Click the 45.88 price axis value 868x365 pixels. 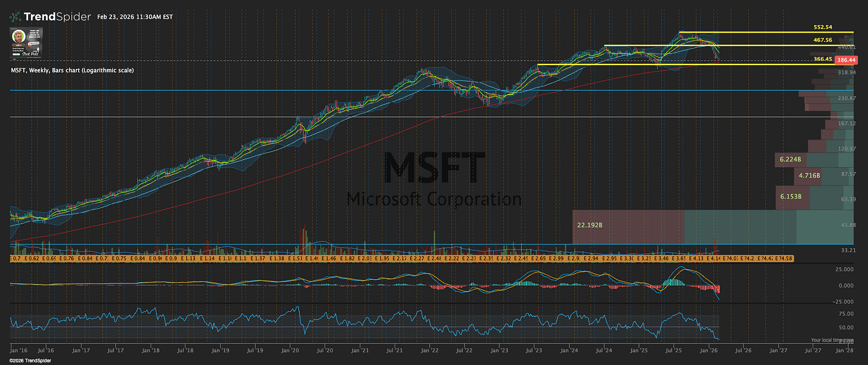coord(848,225)
